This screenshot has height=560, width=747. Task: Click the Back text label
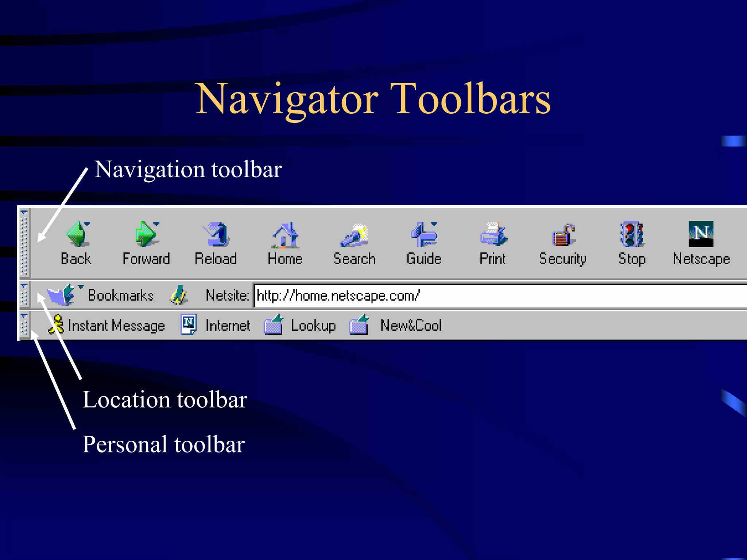pos(76,258)
